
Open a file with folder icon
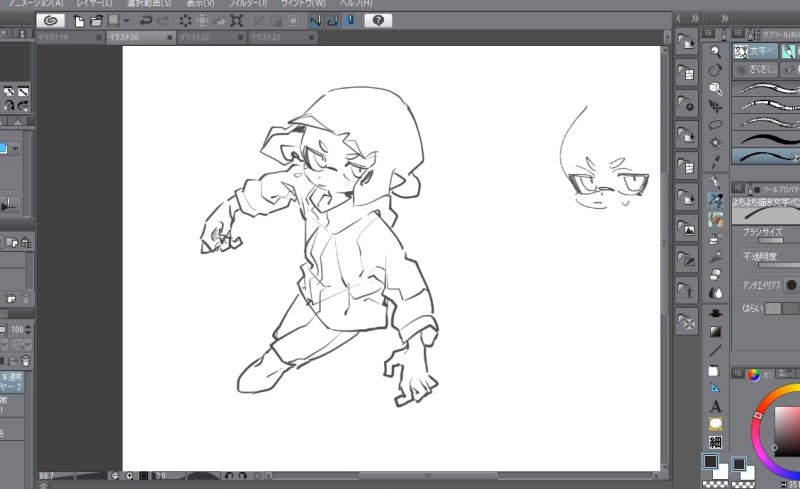[96, 21]
